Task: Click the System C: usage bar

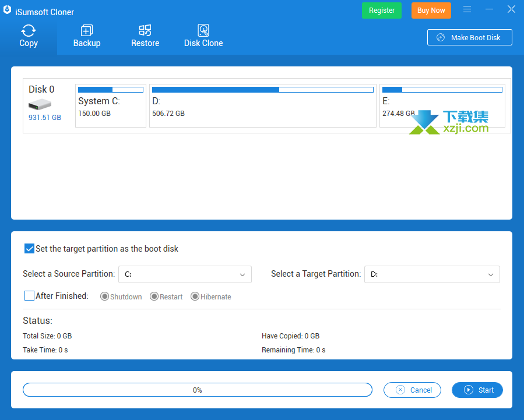Action: (x=111, y=90)
